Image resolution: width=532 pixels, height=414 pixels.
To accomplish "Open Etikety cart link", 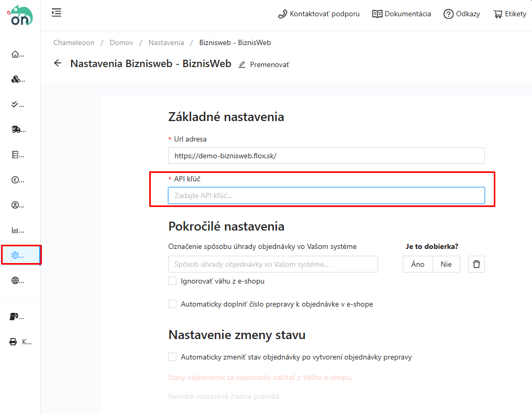I will (x=510, y=14).
